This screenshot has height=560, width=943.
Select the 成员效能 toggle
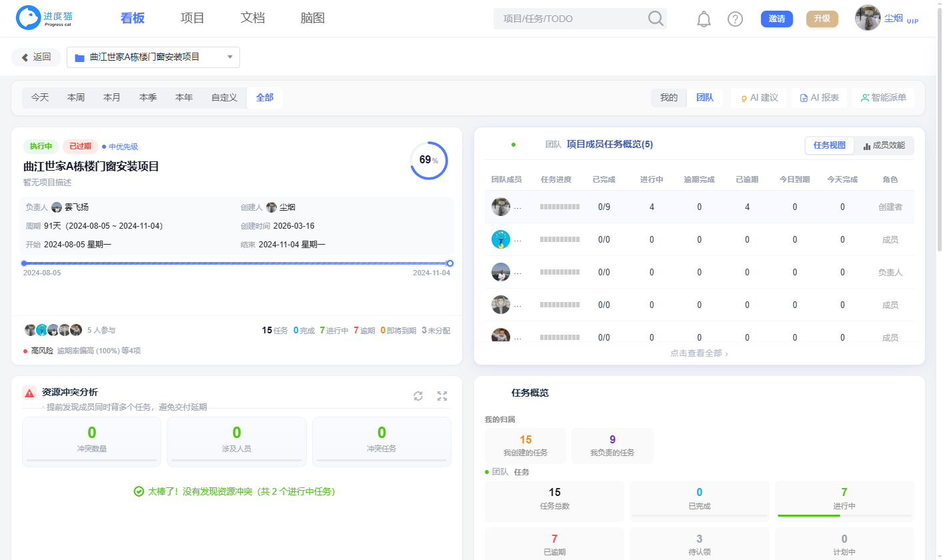[x=884, y=145]
